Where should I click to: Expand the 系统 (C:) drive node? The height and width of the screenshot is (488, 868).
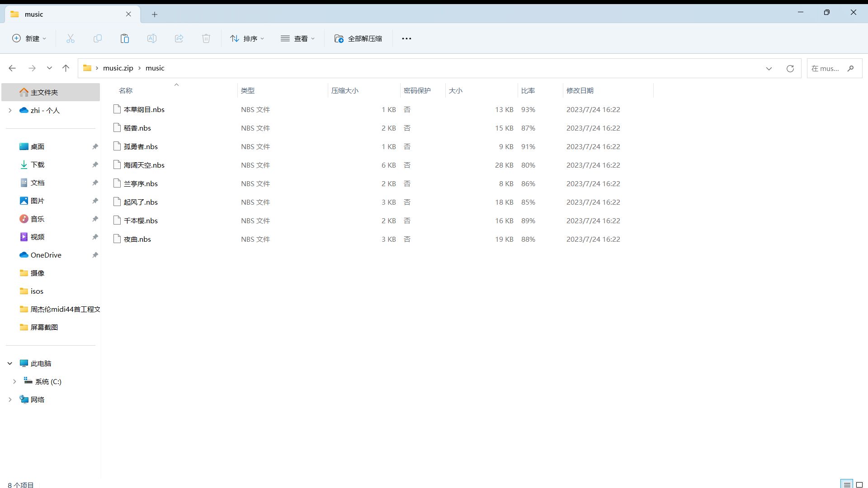click(14, 381)
